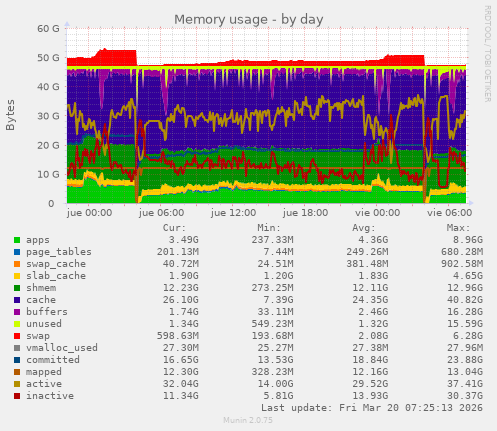Select the 'mapped' legend label
This screenshot has height=431, width=497.
[x=44, y=372]
